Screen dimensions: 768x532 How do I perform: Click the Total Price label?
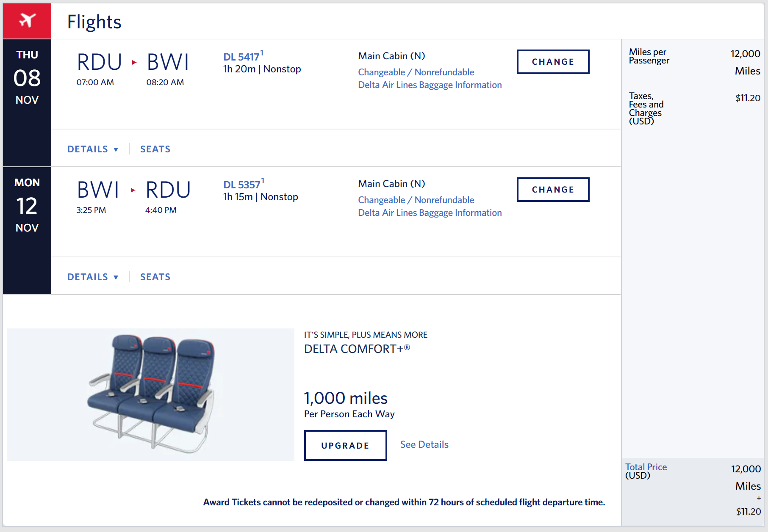click(x=646, y=467)
